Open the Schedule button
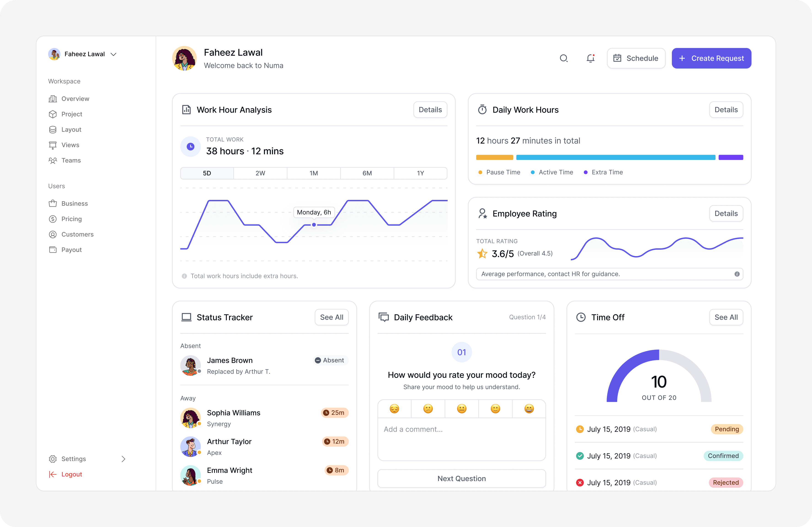812x527 pixels. click(x=636, y=58)
